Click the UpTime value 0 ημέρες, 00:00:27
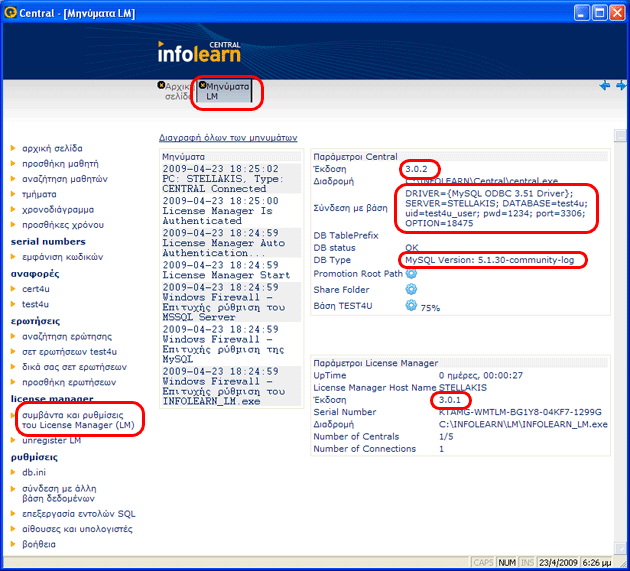The width and height of the screenshot is (630, 571). (x=481, y=376)
